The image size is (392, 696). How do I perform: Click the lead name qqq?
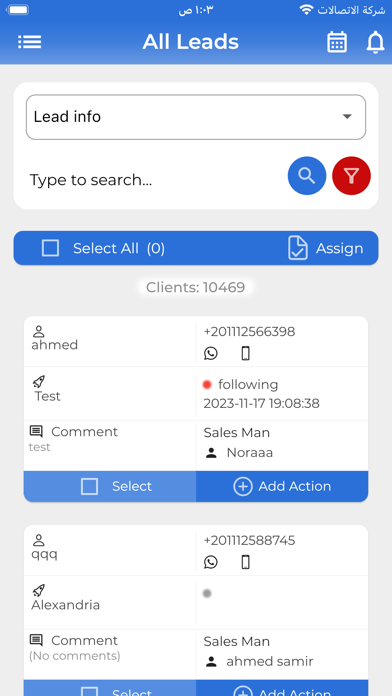[x=44, y=555]
